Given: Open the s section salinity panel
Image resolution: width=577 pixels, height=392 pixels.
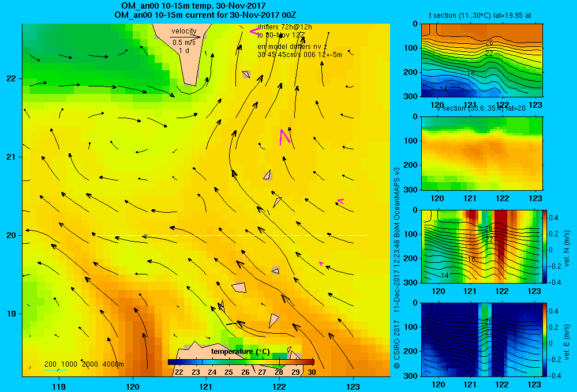Looking at the screenshot, I should point(482,153).
